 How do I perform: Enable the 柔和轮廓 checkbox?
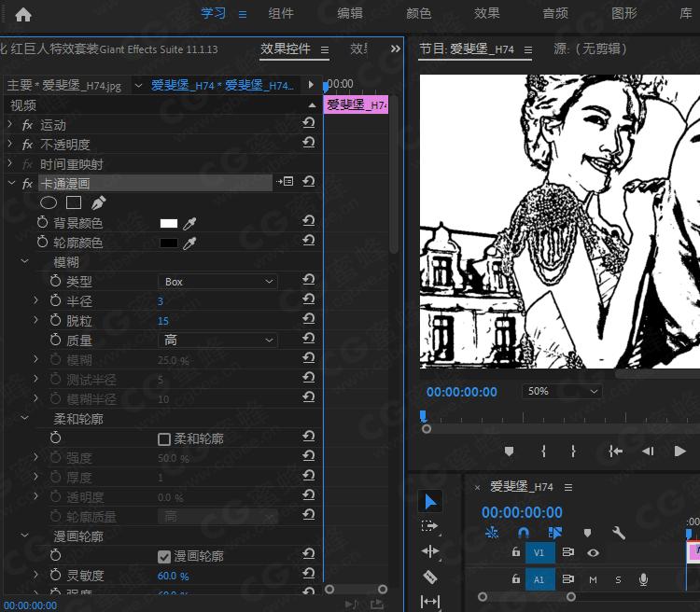tap(164, 439)
